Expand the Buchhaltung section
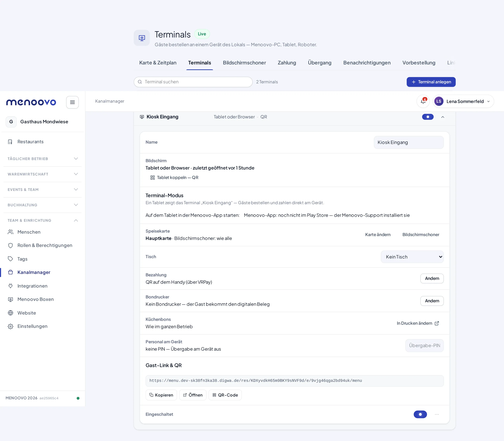504x441 pixels. (x=42, y=205)
